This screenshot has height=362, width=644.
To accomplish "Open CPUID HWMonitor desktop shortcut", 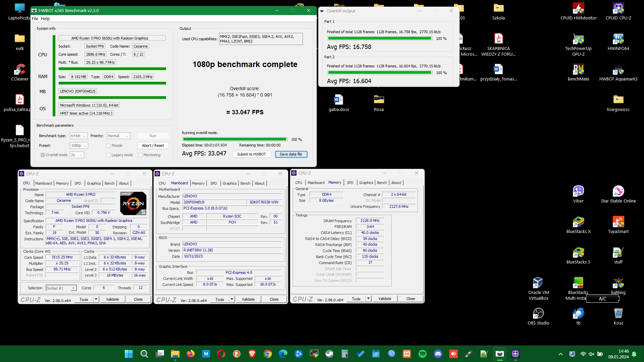I will coord(578,11).
